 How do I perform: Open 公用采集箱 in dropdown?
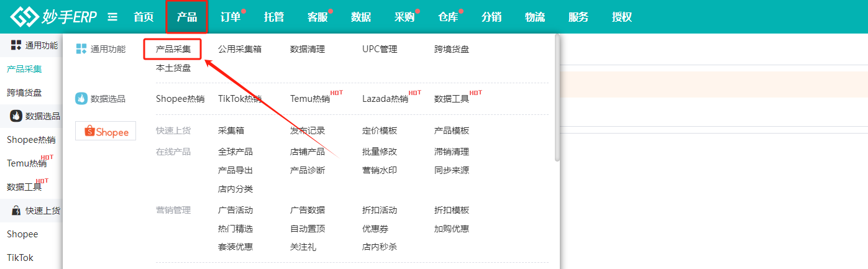coord(240,49)
